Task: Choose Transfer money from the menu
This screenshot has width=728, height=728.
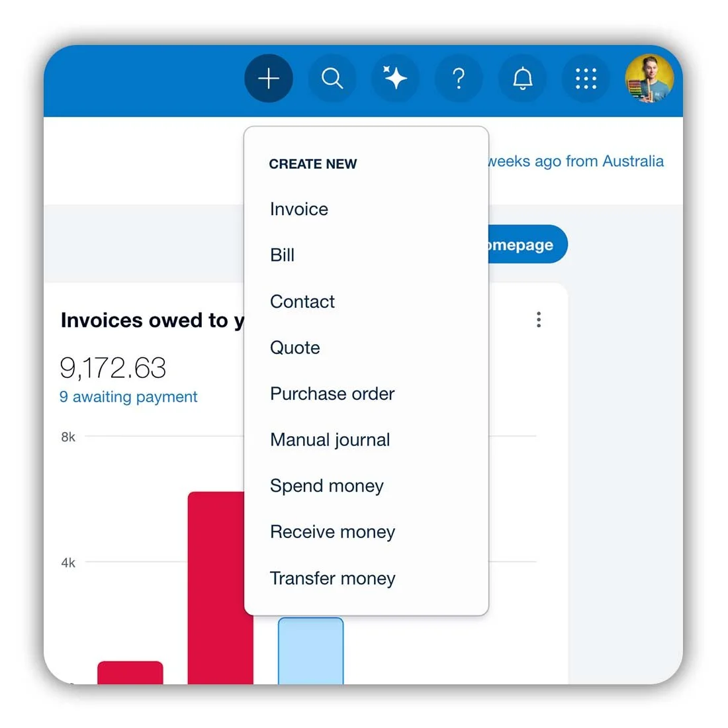Action: [x=332, y=578]
